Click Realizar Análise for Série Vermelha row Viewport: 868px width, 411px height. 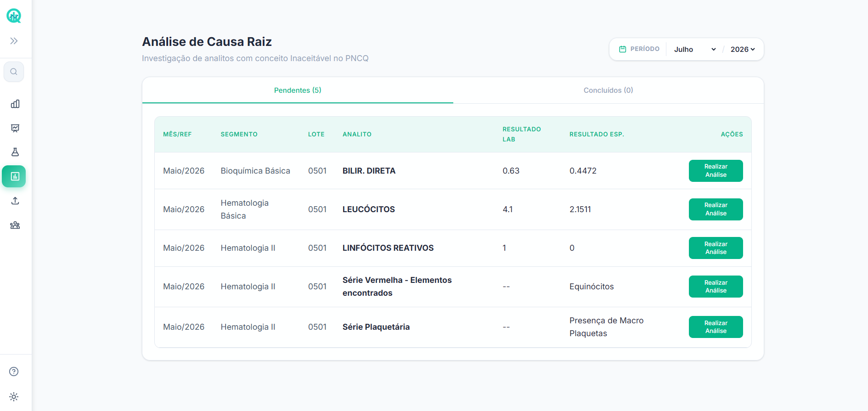(x=716, y=287)
